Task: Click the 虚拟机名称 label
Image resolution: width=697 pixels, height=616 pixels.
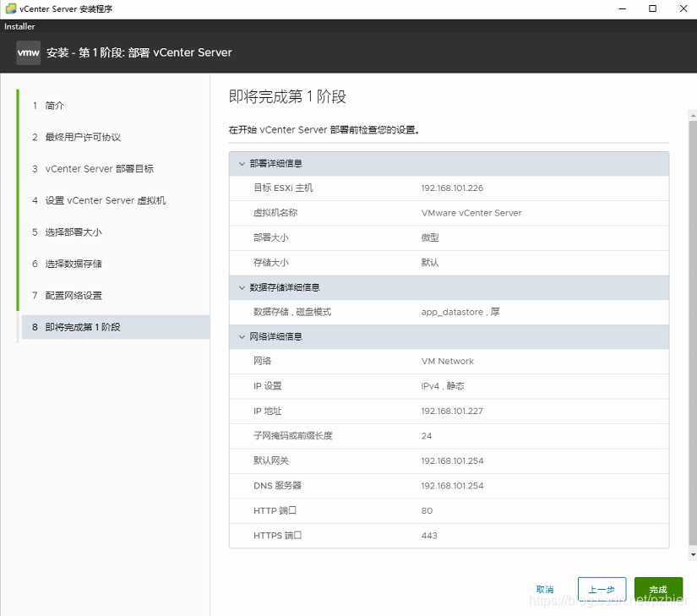Action: (x=275, y=213)
